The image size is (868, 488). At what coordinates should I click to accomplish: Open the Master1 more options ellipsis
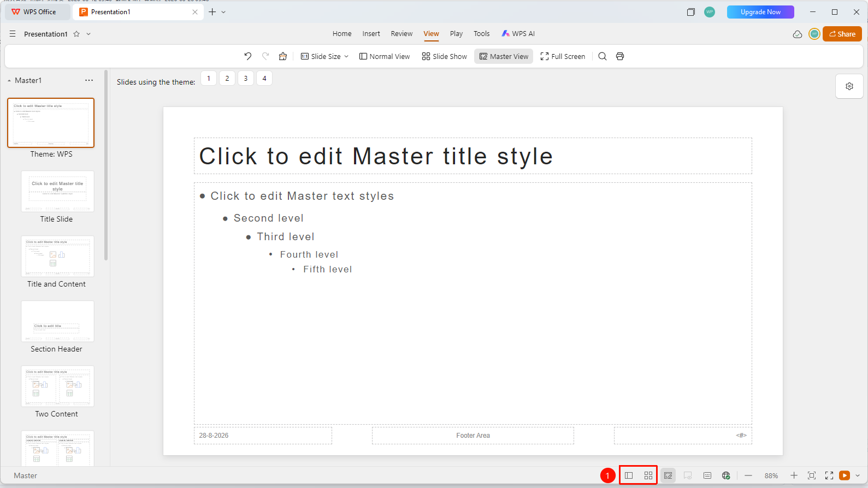click(x=89, y=80)
